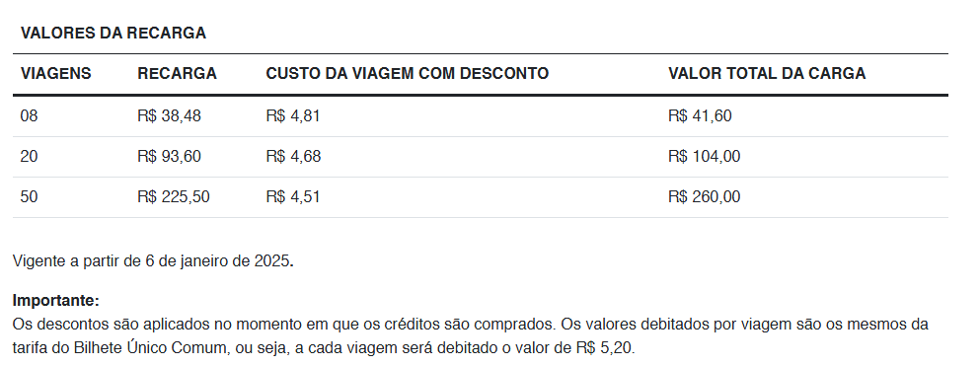
Task: Select the 08 viagens cell
Action: click(x=29, y=116)
